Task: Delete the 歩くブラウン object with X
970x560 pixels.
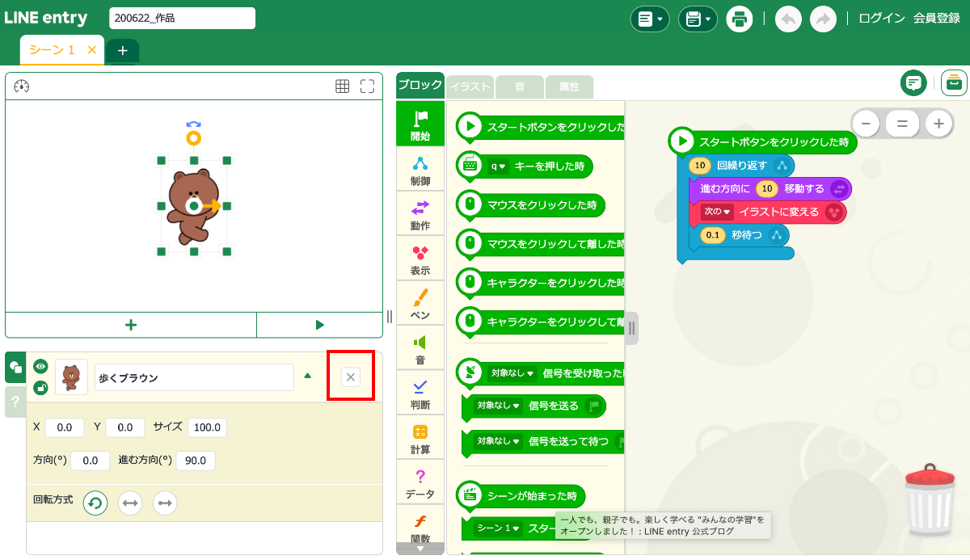Action: pos(351,377)
